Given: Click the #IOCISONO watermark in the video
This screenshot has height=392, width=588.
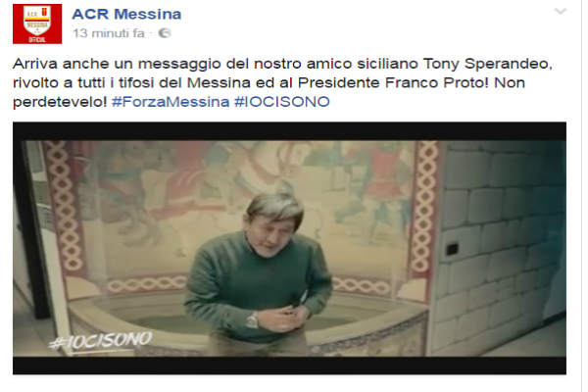Looking at the screenshot, I should click(101, 341).
